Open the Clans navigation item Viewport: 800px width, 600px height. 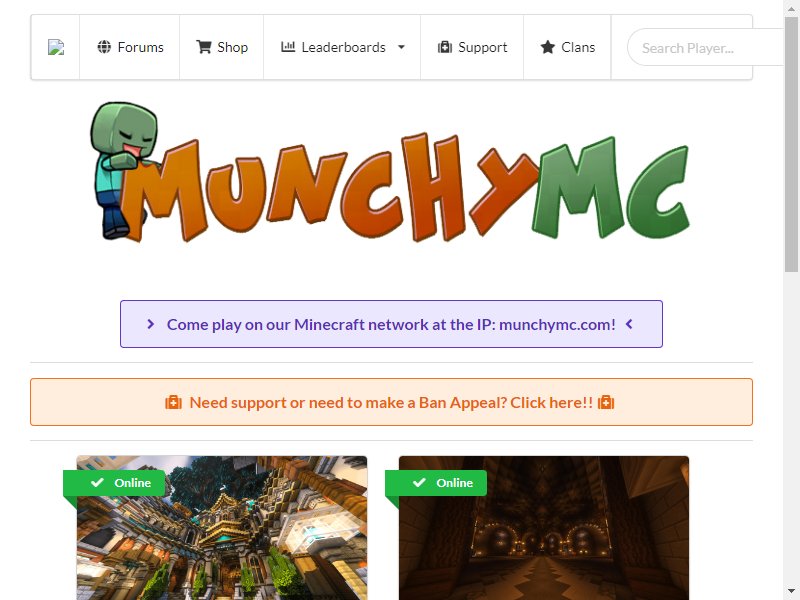point(567,47)
